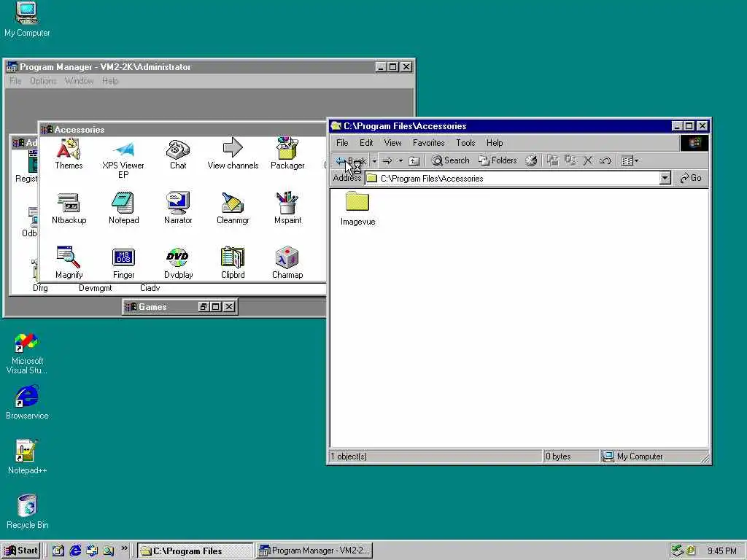Open the Help menu in Explorer

pyautogui.click(x=495, y=143)
